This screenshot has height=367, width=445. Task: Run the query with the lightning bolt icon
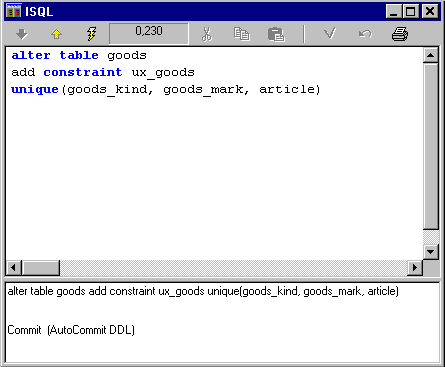click(x=91, y=34)
